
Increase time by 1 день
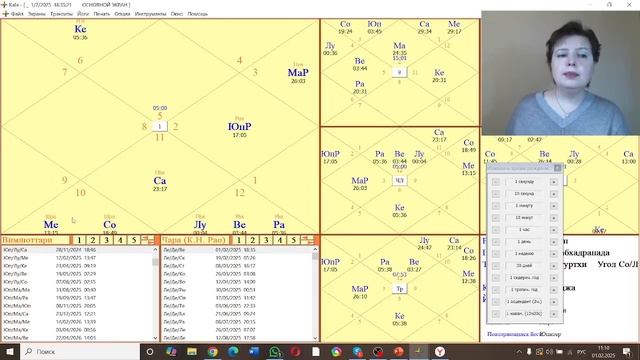pos(553,242)
